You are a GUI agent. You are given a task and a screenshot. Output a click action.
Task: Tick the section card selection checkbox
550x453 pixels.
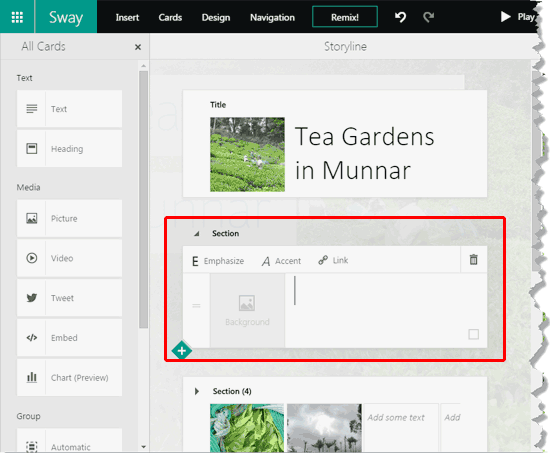(x=474, y=334)
